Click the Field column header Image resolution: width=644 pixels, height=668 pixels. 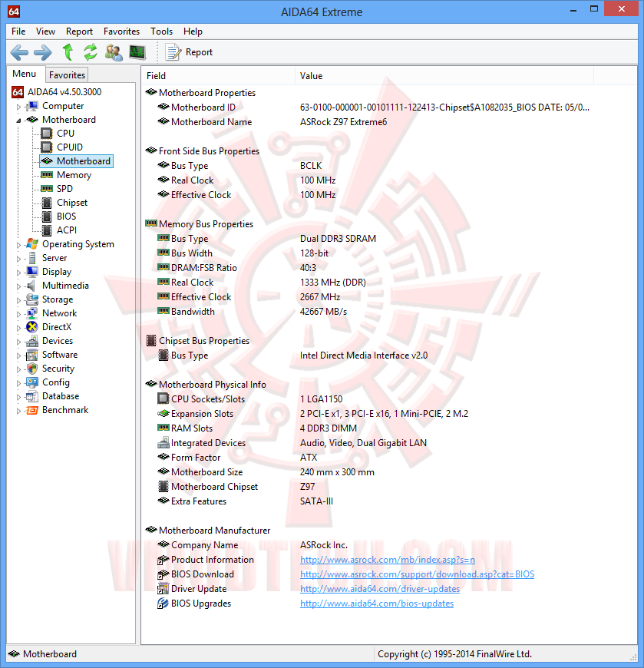218,76
